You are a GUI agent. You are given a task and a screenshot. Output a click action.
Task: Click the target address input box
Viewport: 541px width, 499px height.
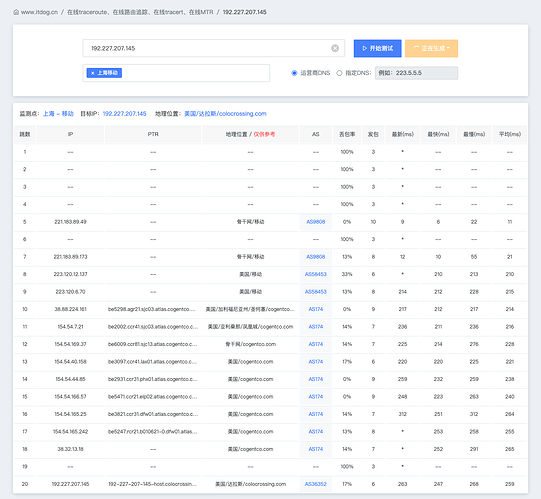214,48
